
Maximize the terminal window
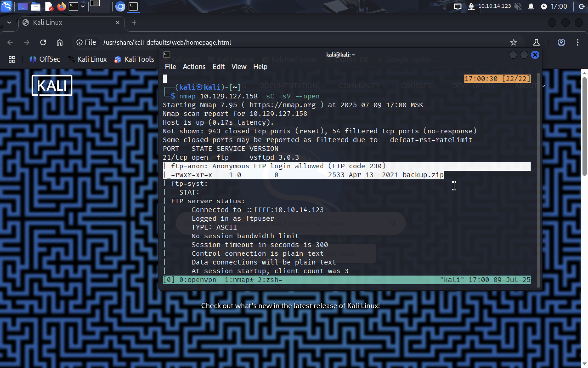click(x=524, y=55)
